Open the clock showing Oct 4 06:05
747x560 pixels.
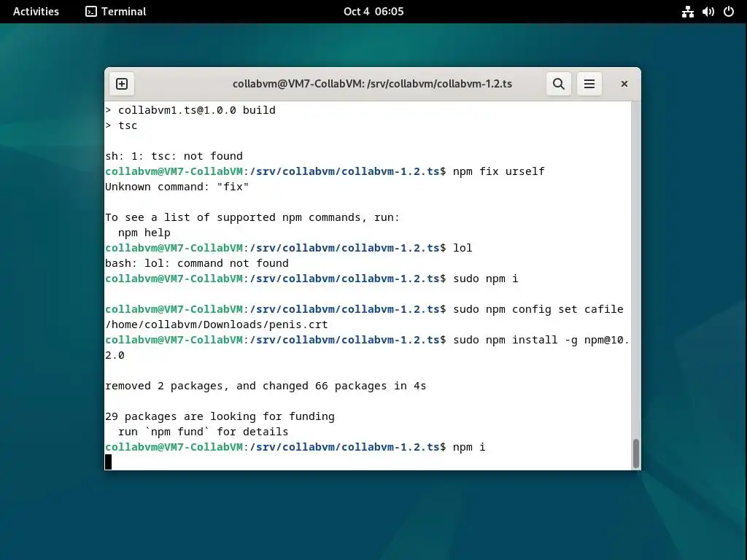coord(373,12)
